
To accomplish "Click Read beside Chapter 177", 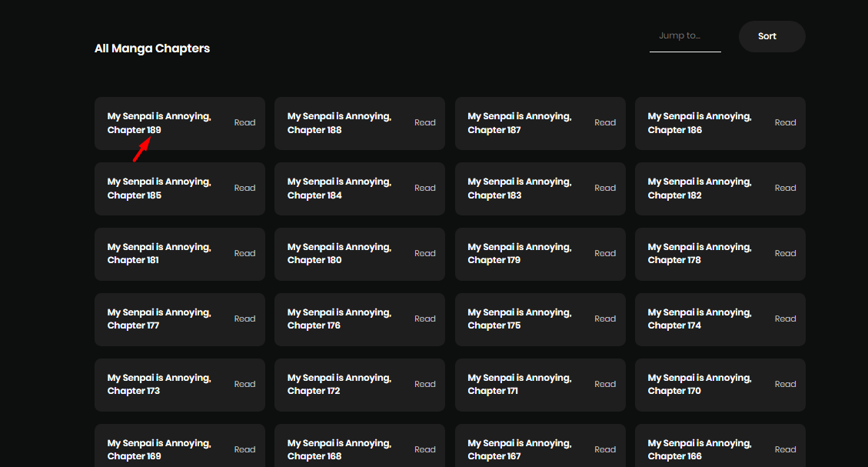I will (x=244, y=319).
